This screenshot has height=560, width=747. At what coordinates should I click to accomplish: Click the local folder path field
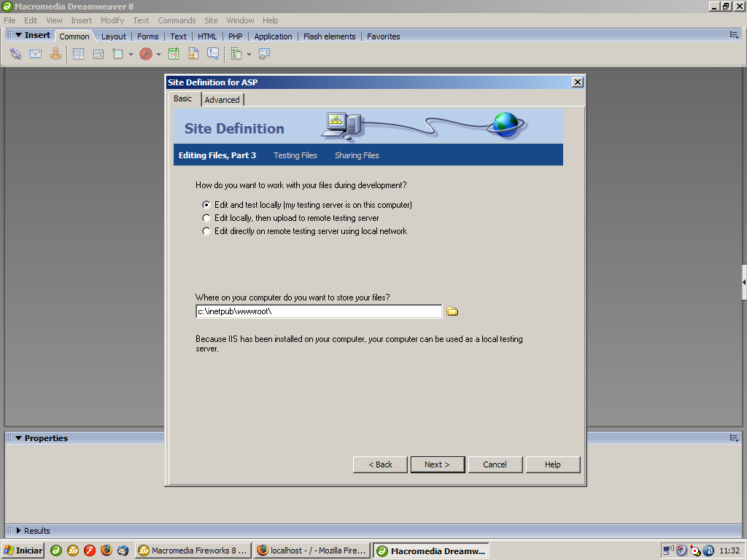(x=318, y=311)
